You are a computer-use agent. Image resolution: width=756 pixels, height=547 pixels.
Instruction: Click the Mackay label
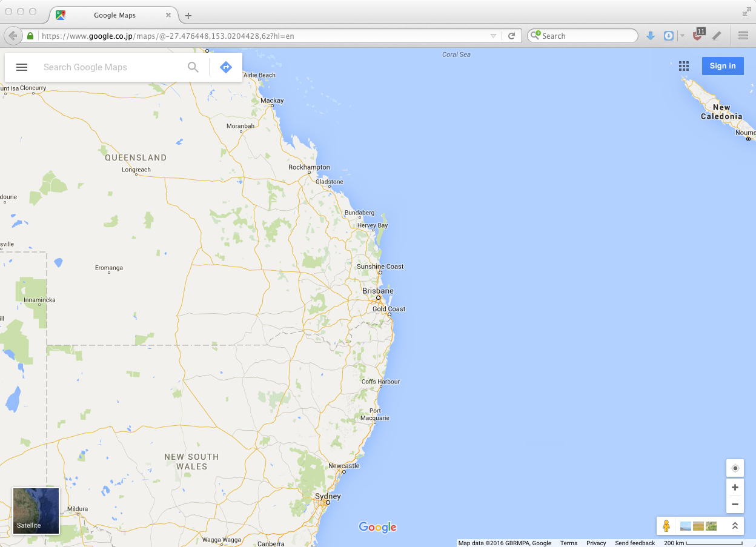(x=272, y=101)
